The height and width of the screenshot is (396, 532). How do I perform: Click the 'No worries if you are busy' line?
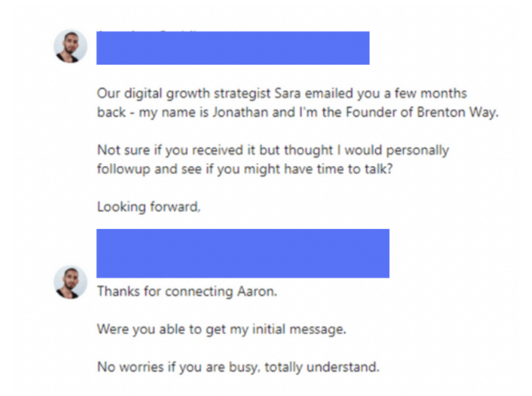(x=171, y=367)
